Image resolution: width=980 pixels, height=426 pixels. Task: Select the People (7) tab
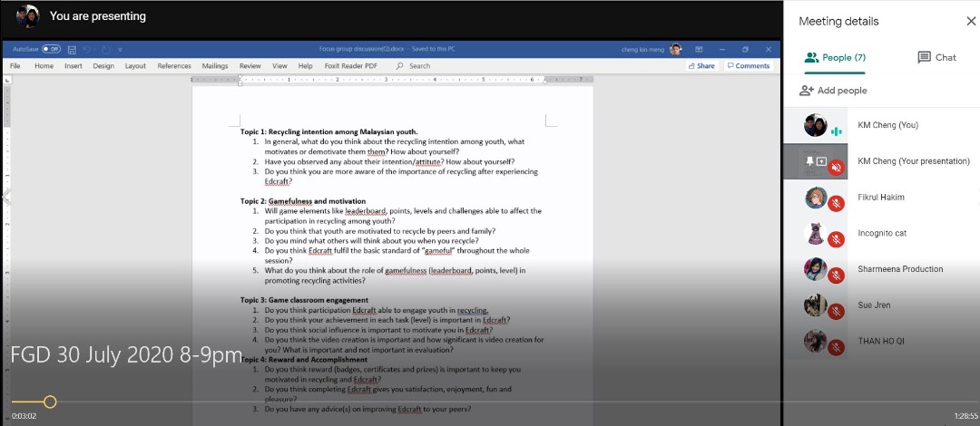(x=835, y=57)
